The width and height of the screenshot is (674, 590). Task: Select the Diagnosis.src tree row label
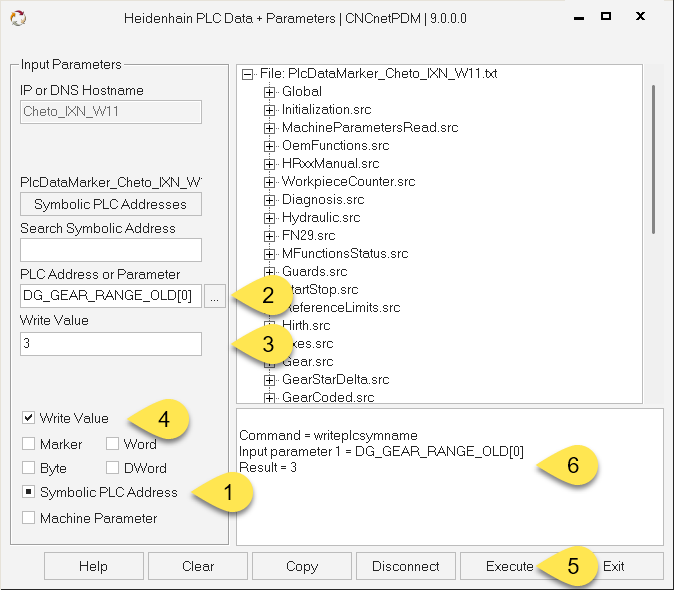[323, 200]
